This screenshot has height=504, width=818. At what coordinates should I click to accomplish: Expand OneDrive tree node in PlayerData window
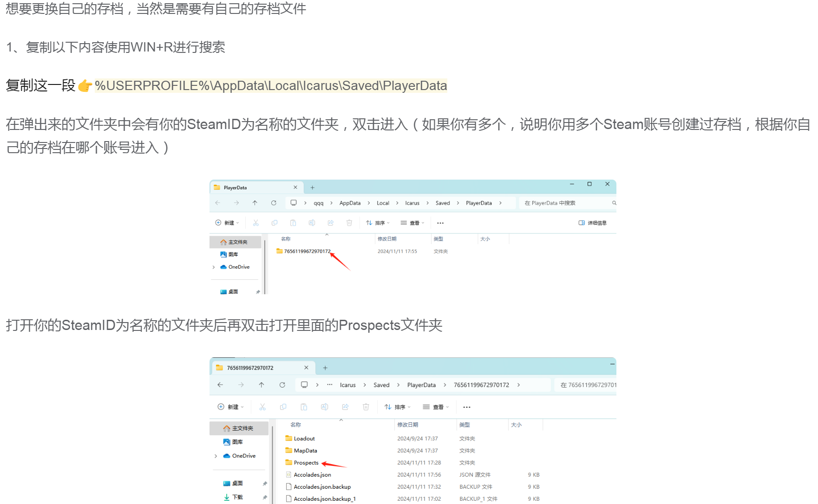[x=214, y=267]
